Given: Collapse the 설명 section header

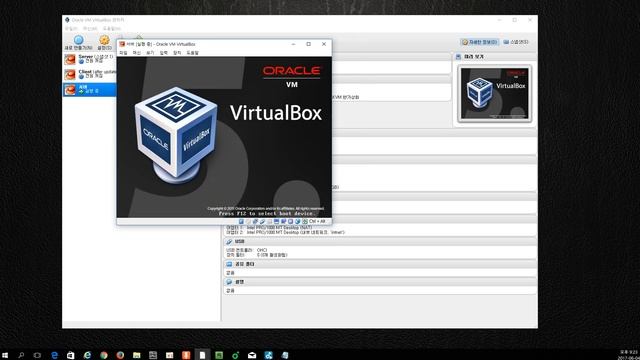Looking at the screenshot, I should click(380, 282).
